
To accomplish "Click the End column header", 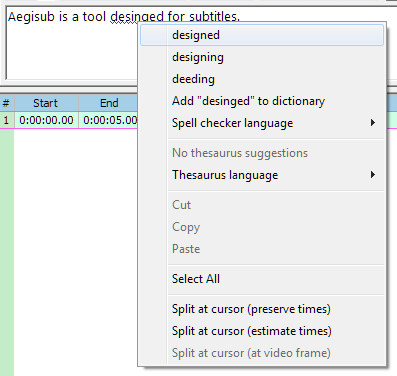I will click(x=108, y=103).
